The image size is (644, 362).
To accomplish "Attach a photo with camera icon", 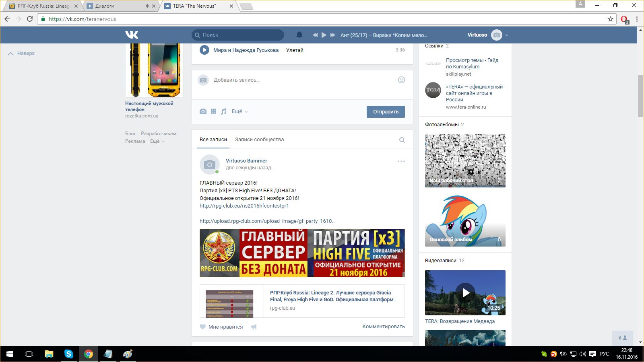I will [x=203, y=111].
